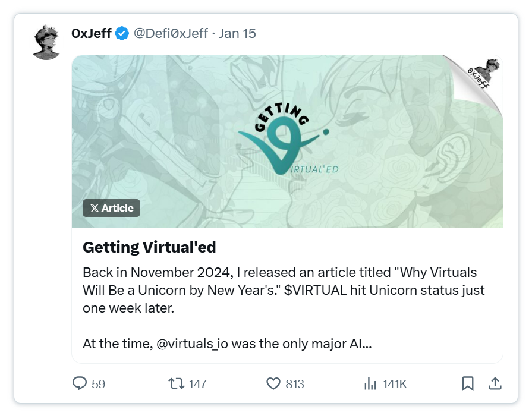The width and height of the screenshot is (532, 419).
Task: Open the Jan 15 timestamp link
Action: pyautogui.click(x=237, y=33)
